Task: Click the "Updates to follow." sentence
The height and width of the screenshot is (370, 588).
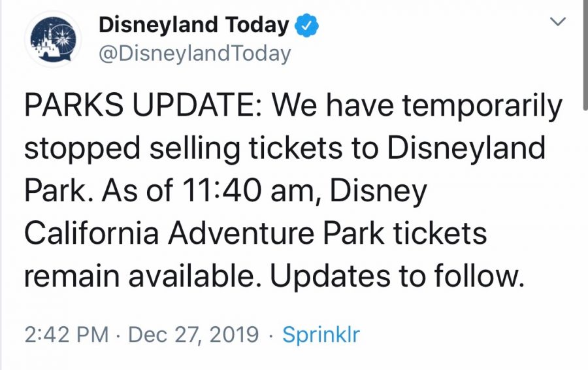Action: coord(397,277)
